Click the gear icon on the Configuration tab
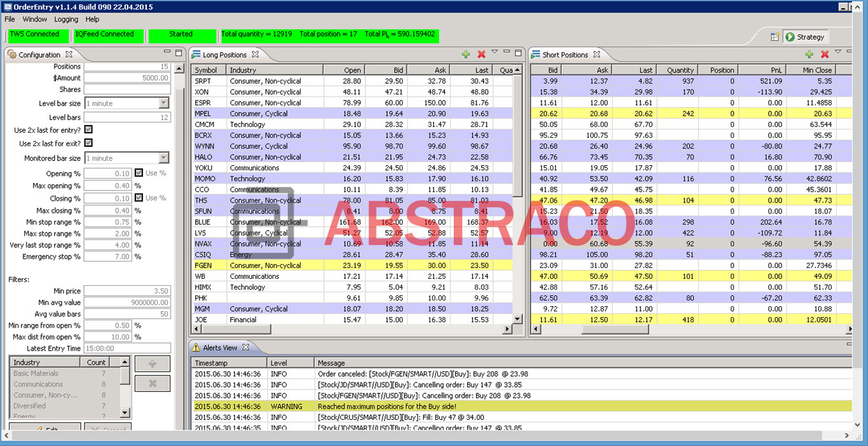 coord(11,55)
